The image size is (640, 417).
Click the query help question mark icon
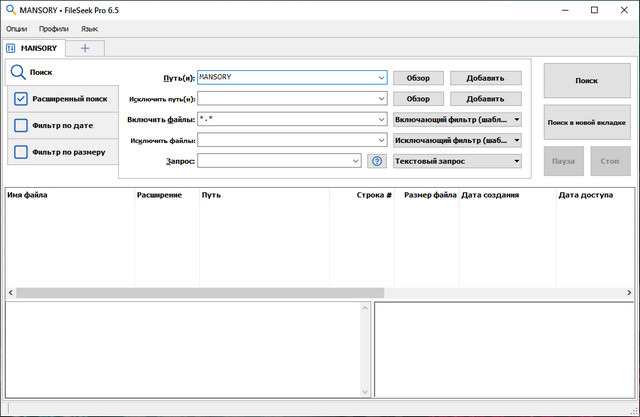point(377,161)
